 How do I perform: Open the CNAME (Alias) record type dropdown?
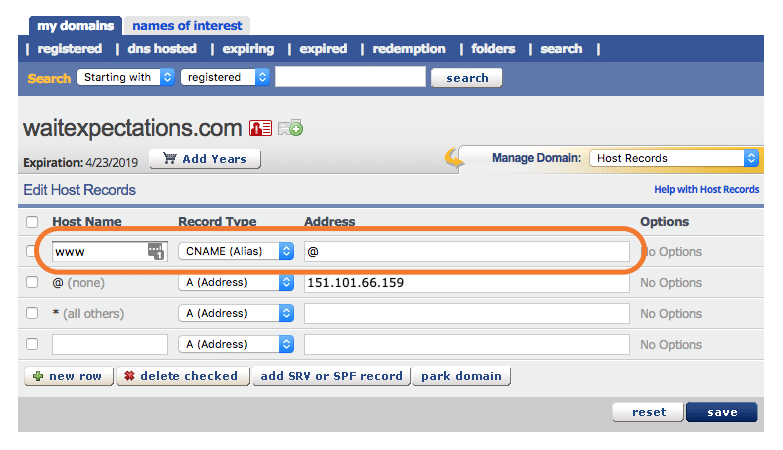pos(236,251)
